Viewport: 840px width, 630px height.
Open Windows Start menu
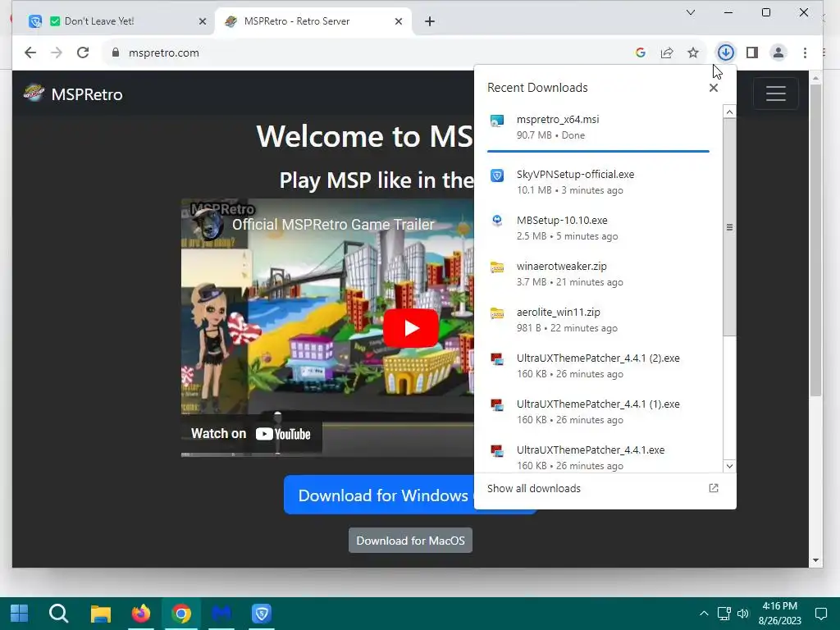tap(20, 614)
